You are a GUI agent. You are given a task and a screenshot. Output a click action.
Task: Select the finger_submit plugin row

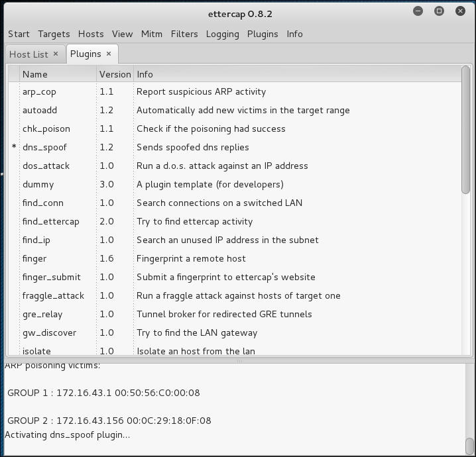(235, 277)
